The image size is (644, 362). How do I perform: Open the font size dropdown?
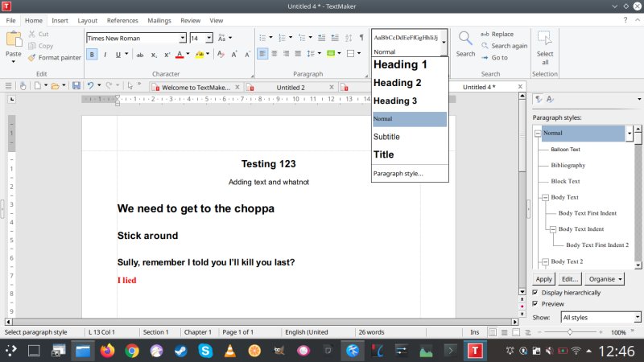209,38
